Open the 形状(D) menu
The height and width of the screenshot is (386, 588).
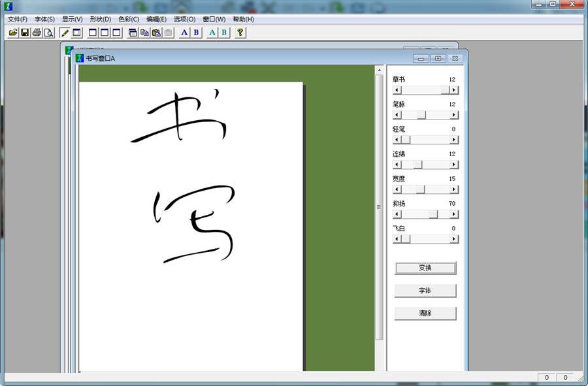[100, 19]
